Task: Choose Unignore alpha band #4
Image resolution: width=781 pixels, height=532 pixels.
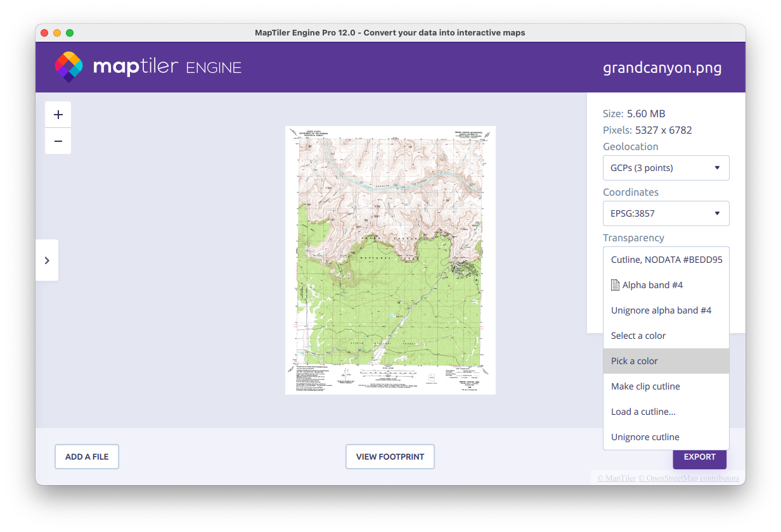Action: [661, 310]
